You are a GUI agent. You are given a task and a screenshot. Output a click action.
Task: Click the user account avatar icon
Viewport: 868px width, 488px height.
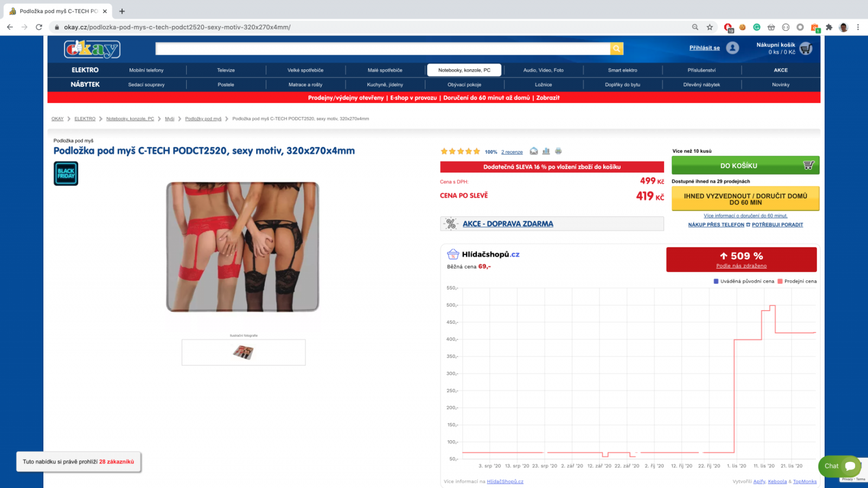click(x=732, y=48)
